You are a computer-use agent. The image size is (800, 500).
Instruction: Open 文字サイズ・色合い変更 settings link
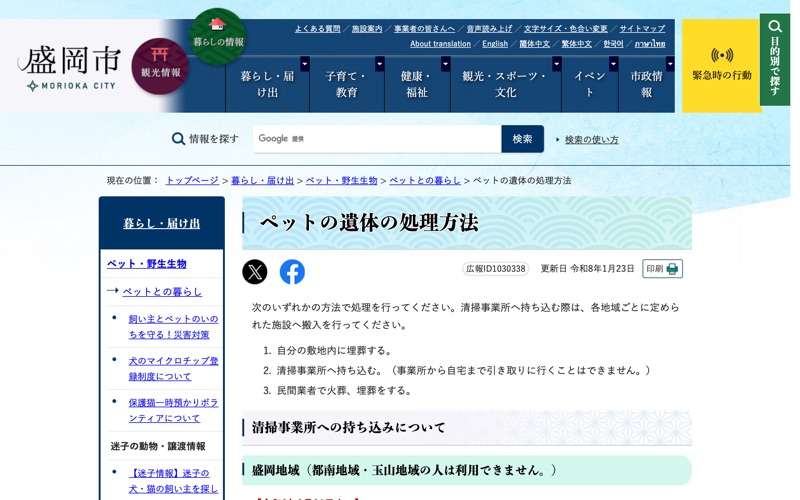point(565,29)
